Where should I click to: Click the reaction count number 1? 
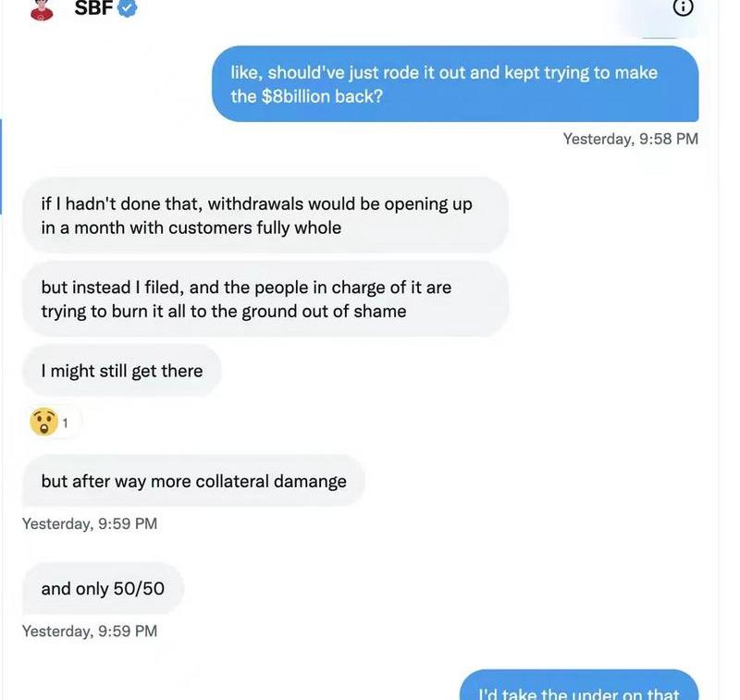[66, 424]
